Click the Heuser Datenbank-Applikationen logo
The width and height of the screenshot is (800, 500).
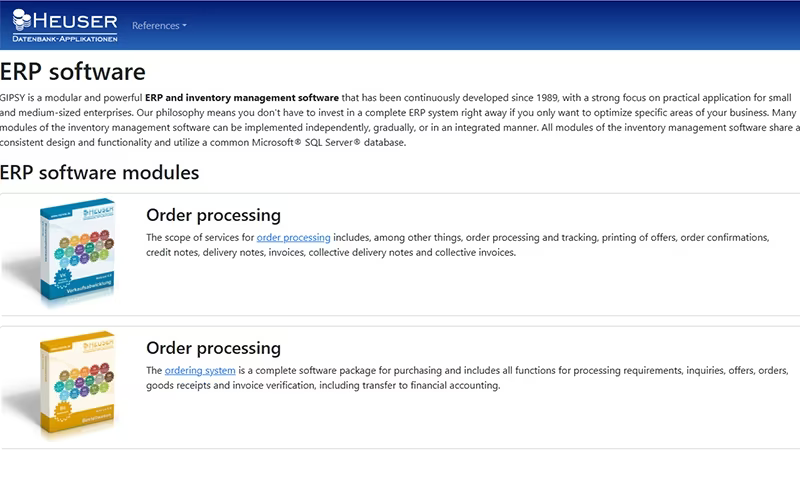[65, 26]
